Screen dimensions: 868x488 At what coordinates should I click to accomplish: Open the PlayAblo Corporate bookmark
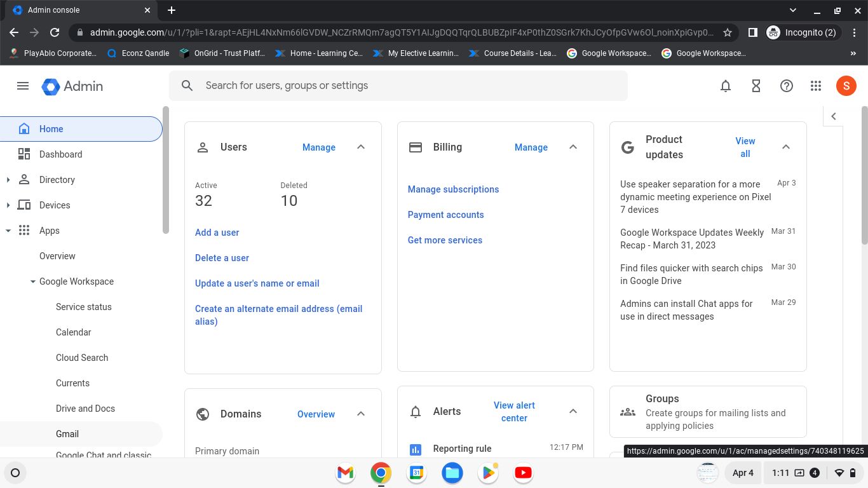[x=53, y=53]
